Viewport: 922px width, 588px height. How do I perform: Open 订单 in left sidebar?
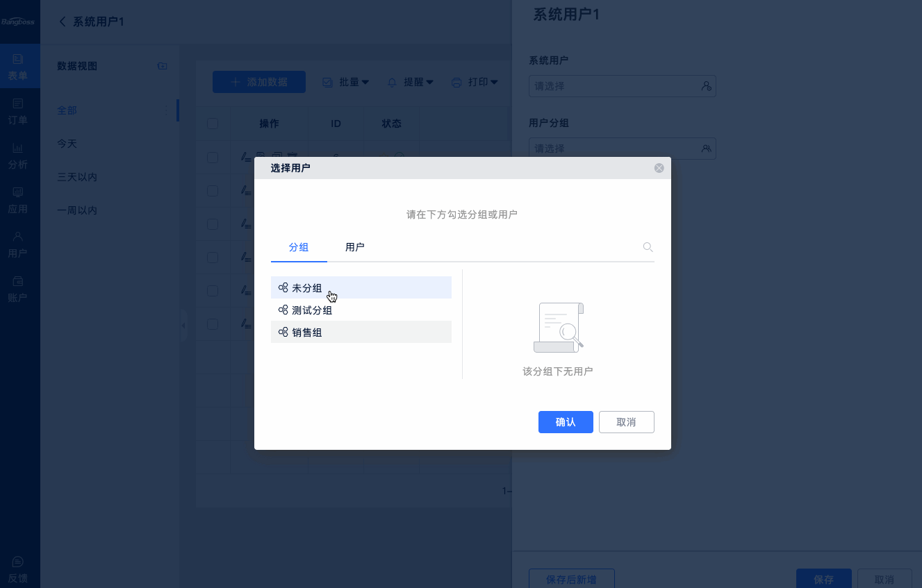[x=18, y=111]
